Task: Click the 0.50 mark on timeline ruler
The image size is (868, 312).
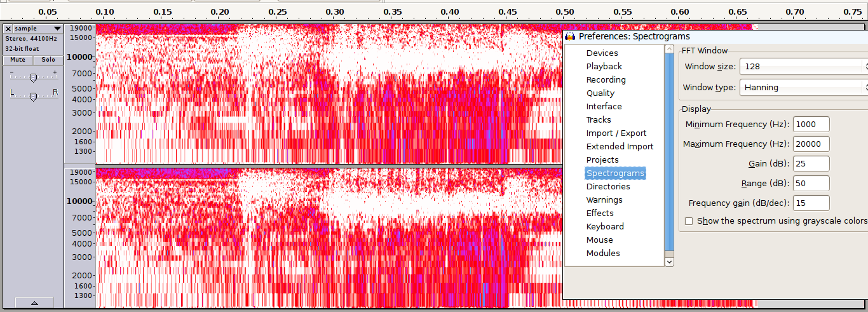Action: 564,12
